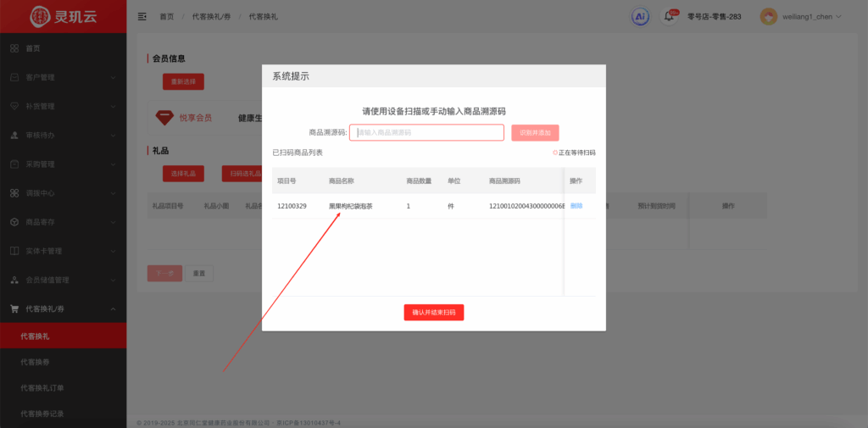This screenshot has width=868, height=428.
Task: Expand the 采购管理 sidebar menu
Action: [63, 164]
